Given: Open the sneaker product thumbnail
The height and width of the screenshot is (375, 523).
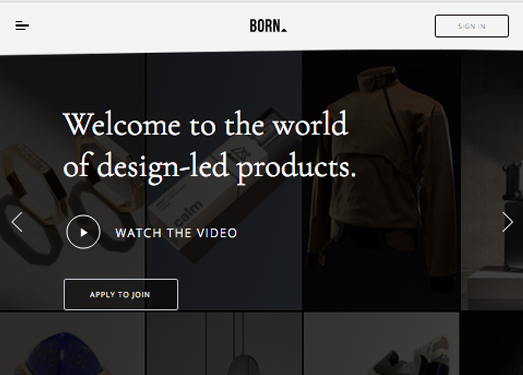Looking at the screenshot, I should (381, 344).
